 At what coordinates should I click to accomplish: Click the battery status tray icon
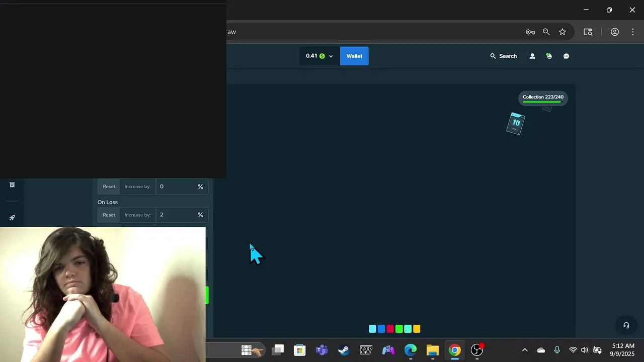coord(597,350)
